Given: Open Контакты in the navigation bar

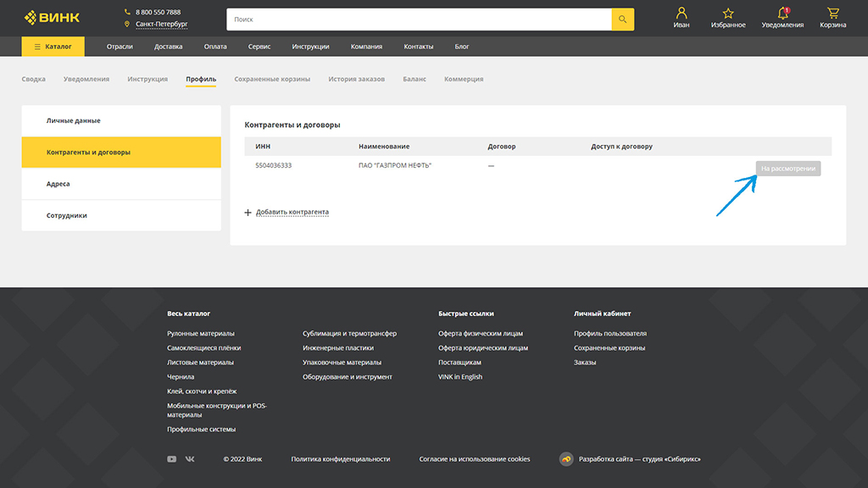Looking at the screenshot, I should [419, 47].
